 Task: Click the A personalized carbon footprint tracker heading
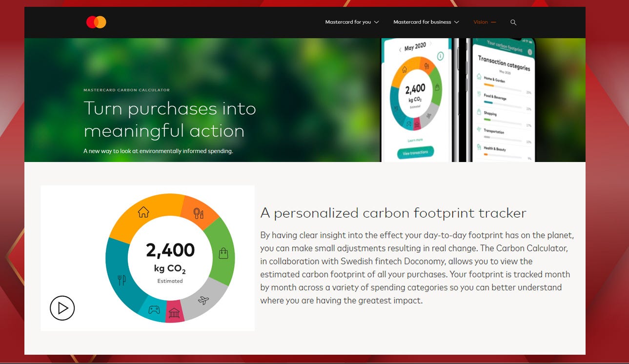tap(393, 213)
